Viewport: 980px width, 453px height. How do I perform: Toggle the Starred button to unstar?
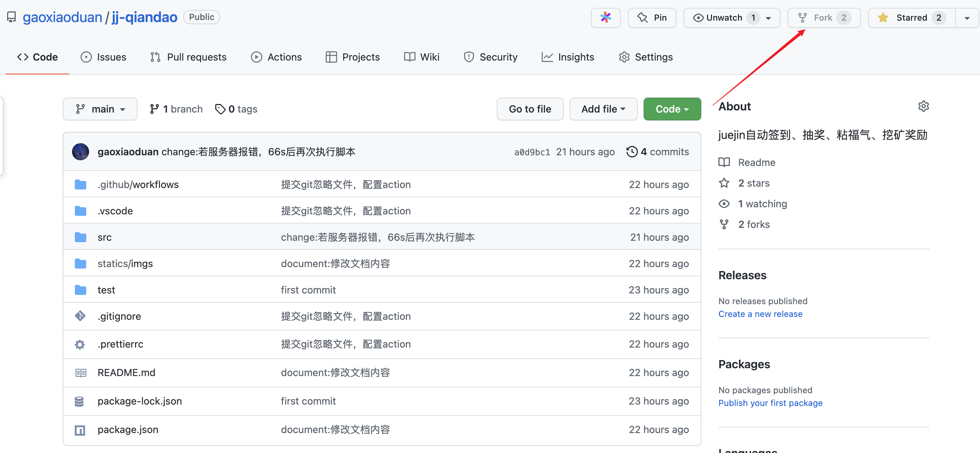tap(911, 17)
